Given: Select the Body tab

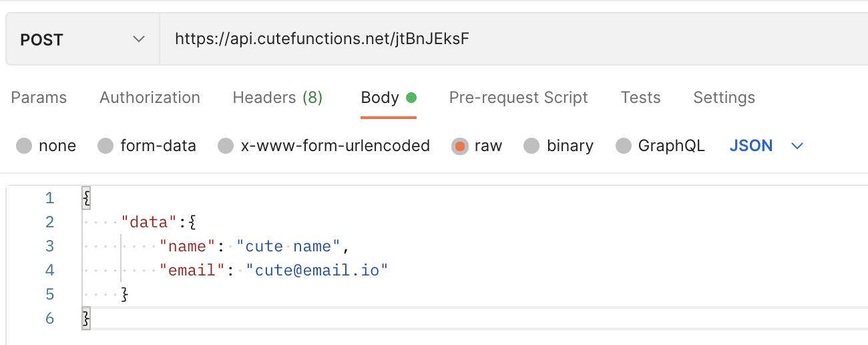Looking at the screenshot, I should point(380,98).
